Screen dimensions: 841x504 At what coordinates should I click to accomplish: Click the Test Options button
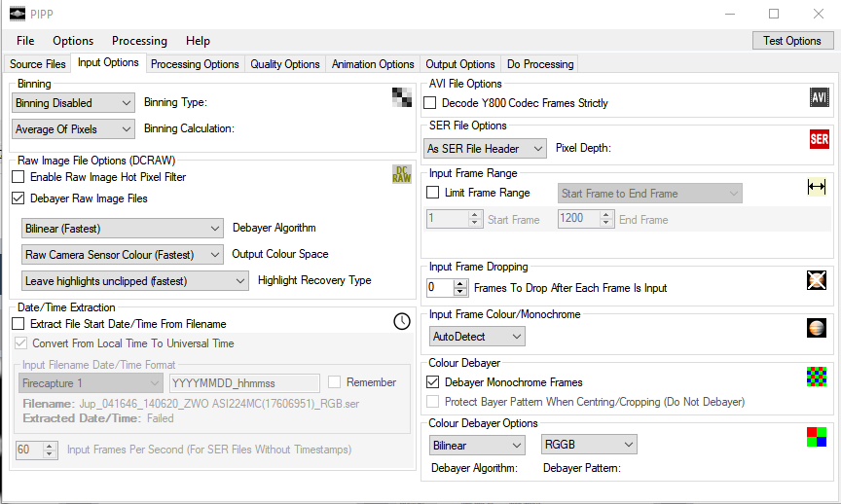coord(791,41)
